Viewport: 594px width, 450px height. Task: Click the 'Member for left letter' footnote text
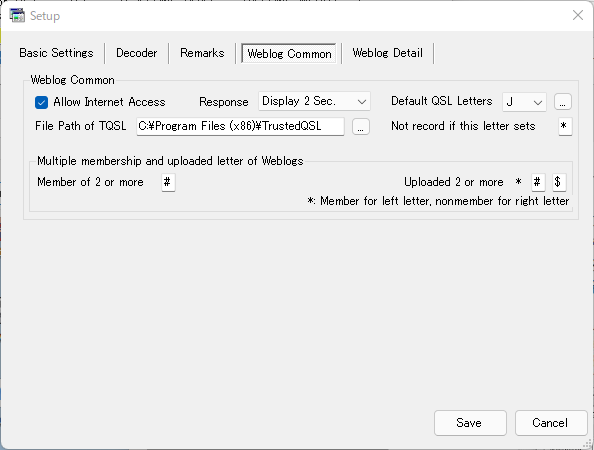438,201
